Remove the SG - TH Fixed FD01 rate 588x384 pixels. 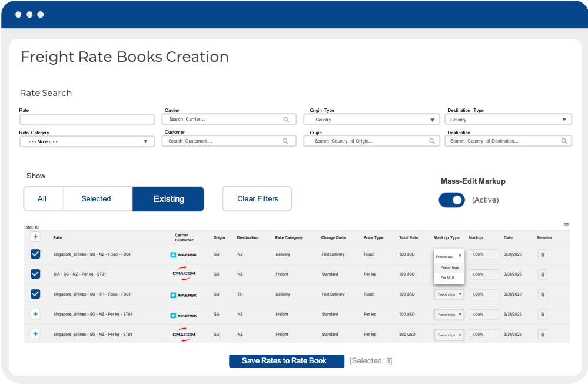click(x=543, y=294)
